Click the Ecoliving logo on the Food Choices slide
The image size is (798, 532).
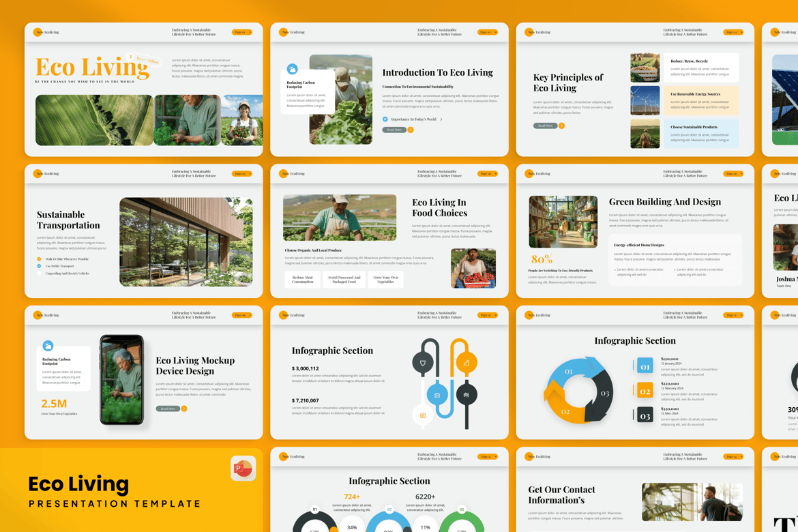point(292,174)
